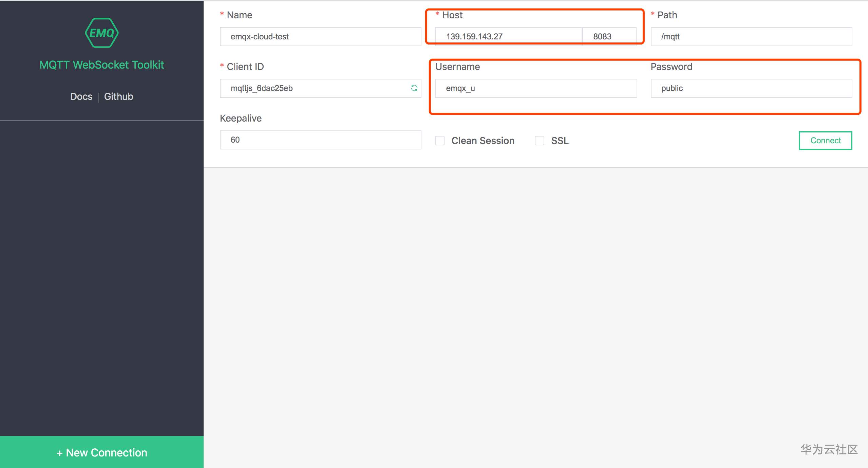Focus the Name input field
The height and width of the screenshot is (468, 868).
[320, 37]
